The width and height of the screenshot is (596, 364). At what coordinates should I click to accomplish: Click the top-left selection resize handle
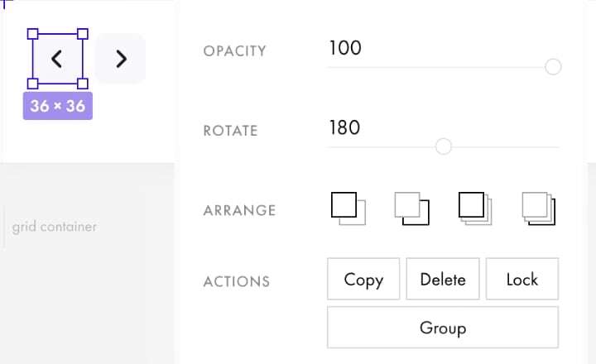[33, 34]
